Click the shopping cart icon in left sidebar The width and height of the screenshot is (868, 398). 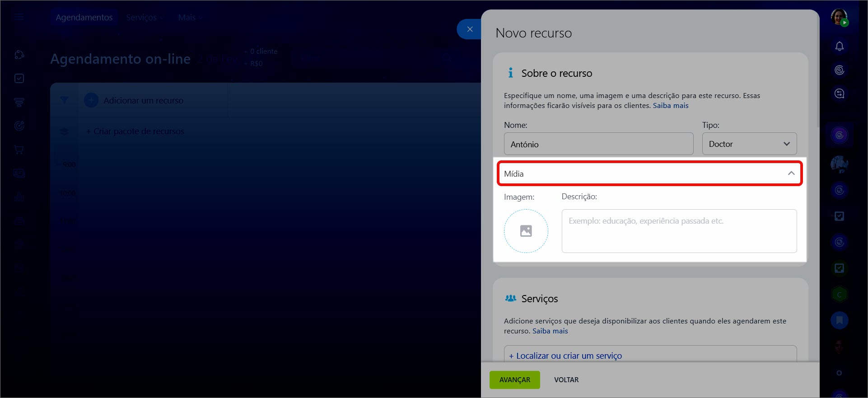pyautogui.click(x=19, y=150)
